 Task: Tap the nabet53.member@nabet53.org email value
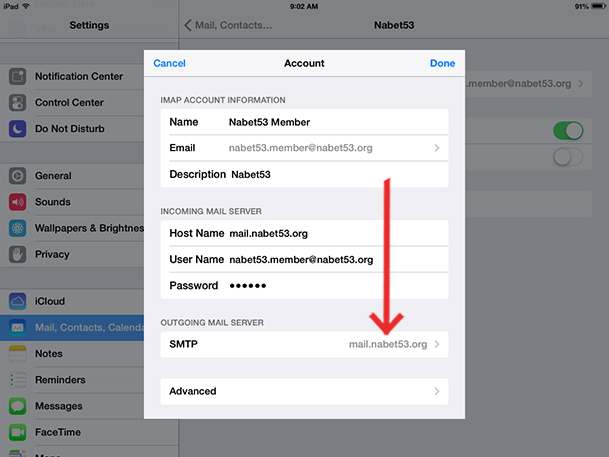tap(300, 148)
